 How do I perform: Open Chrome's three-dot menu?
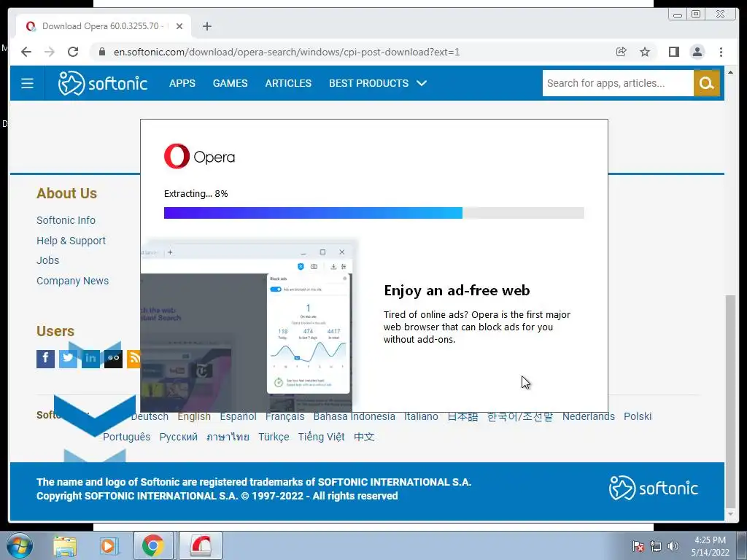[721, 52]
